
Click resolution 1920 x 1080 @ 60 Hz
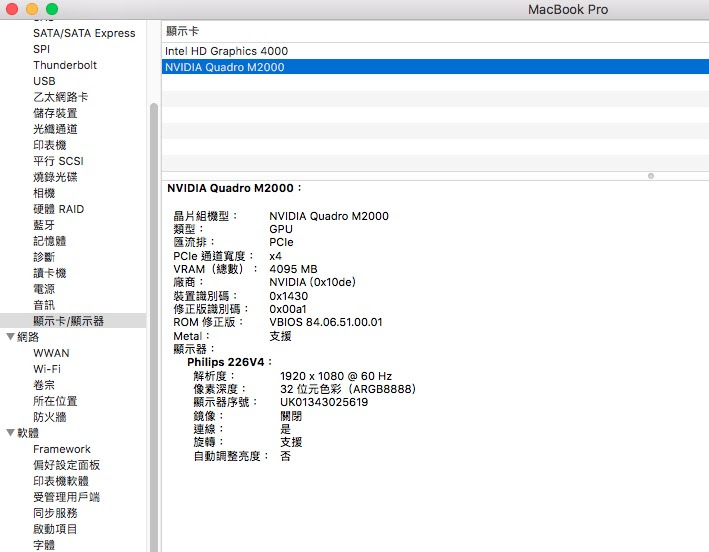[x=336, y=376]
